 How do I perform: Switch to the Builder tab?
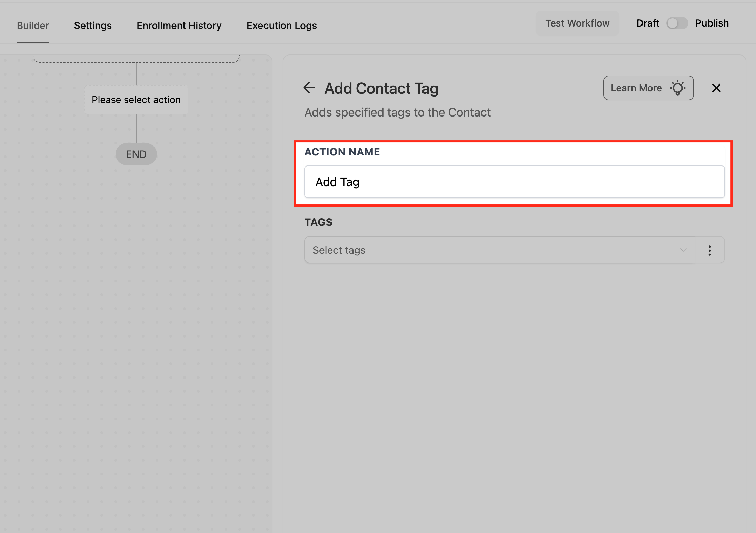pyautogui.click(x=33, y=26)
